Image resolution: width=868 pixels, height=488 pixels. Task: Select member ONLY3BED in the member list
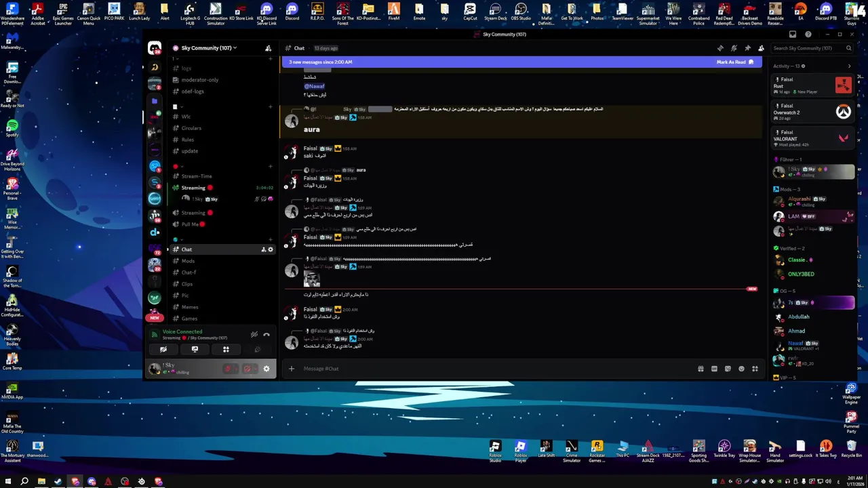(813, 274)
